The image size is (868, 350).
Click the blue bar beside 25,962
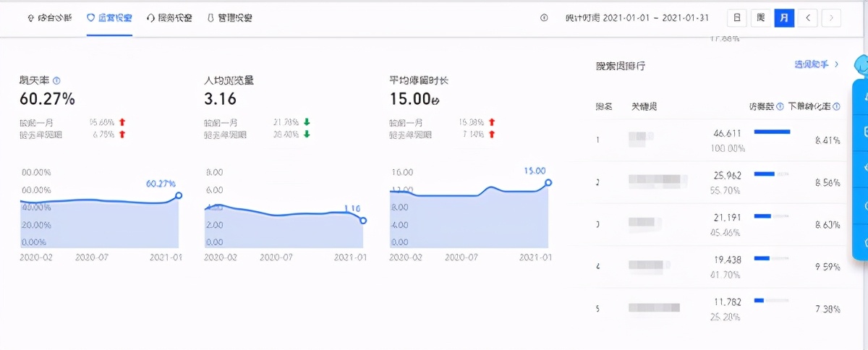pyautogui.click(x=765, y=174)
